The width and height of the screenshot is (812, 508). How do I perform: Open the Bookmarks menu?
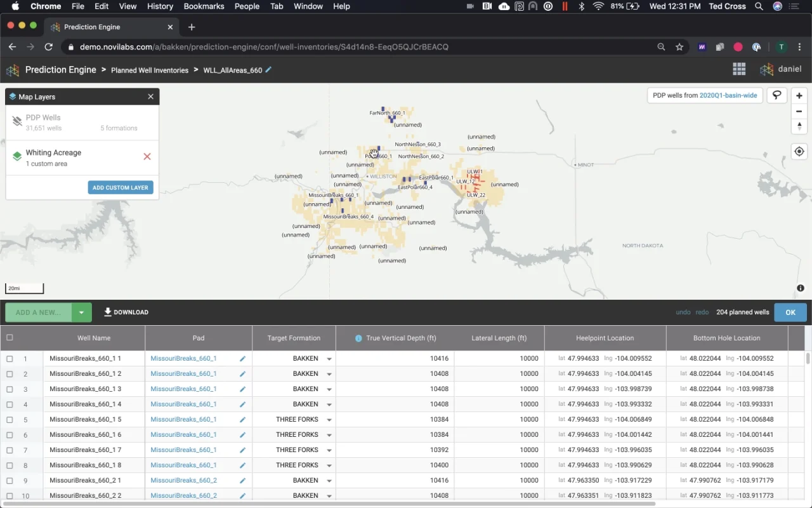click(204, 6)
